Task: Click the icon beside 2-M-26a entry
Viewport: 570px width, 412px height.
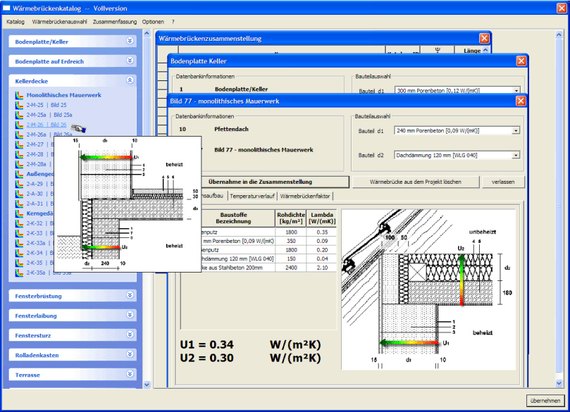Action: [x=19, y=135]
